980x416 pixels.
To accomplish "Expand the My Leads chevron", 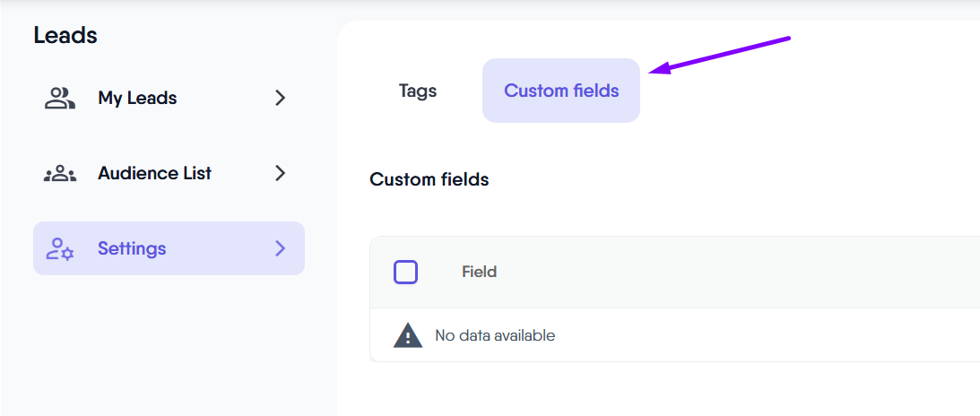I will coord(280,98).
